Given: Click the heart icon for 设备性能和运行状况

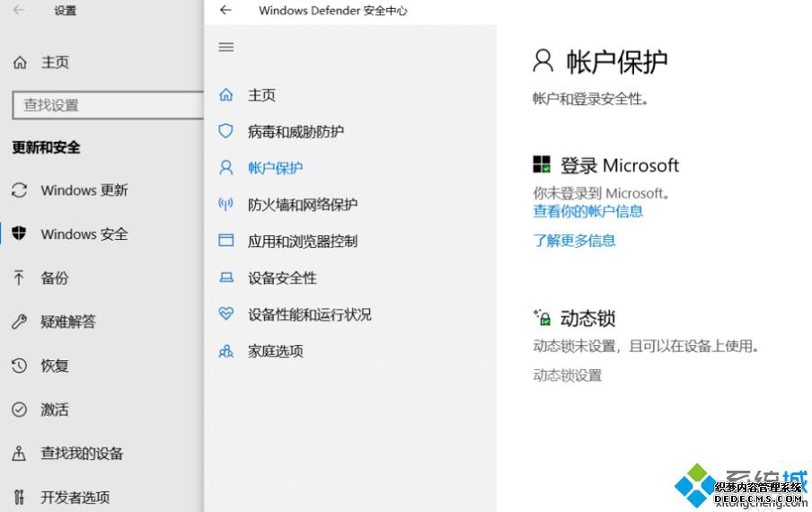Looking at the screenshot, I should [225, 313].
